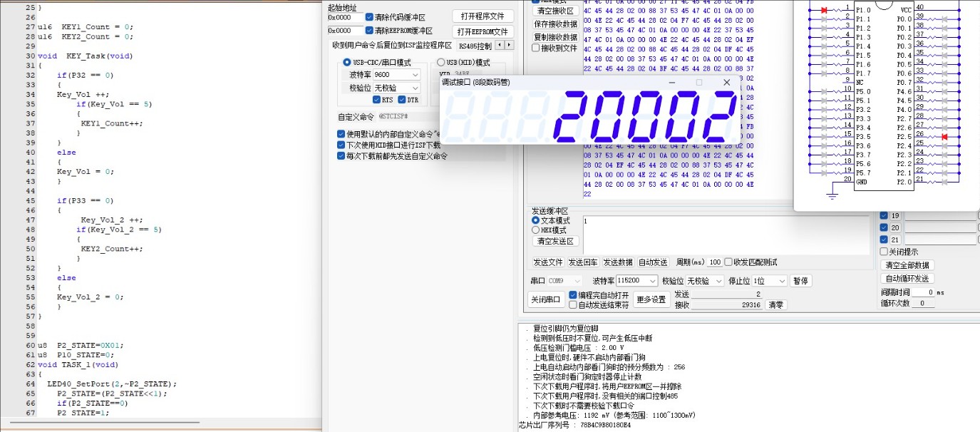Click the 关闭串口 button
Viewport: 980px width, 432px height.
click(x=547, y=299)
